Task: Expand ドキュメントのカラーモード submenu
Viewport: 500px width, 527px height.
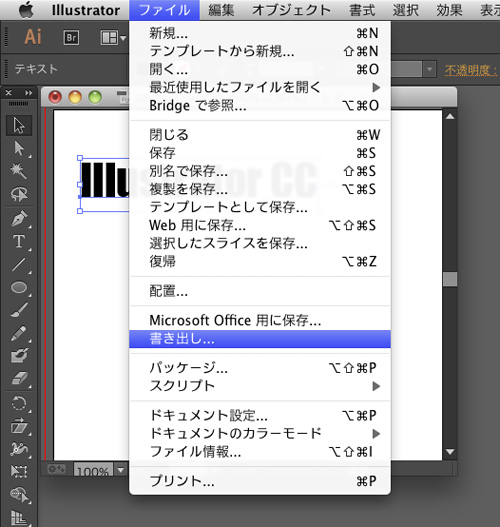Action: point(260,434)
